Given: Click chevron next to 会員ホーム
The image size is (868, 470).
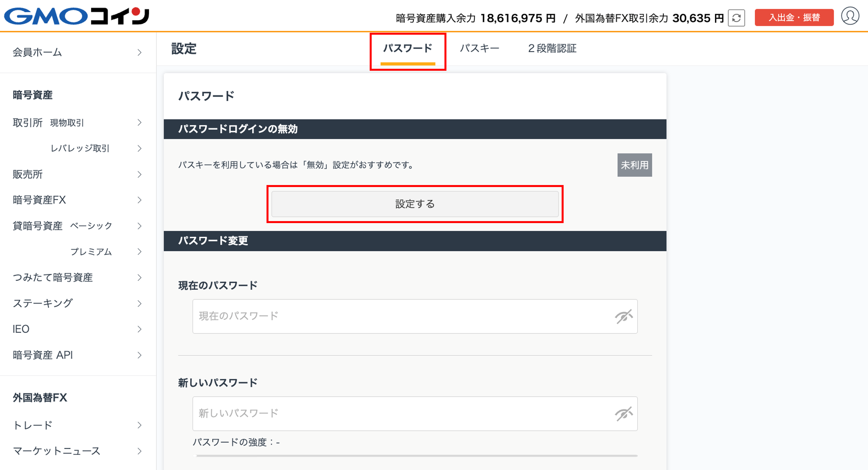Looking at the screenshot, I should pos(139,53).
